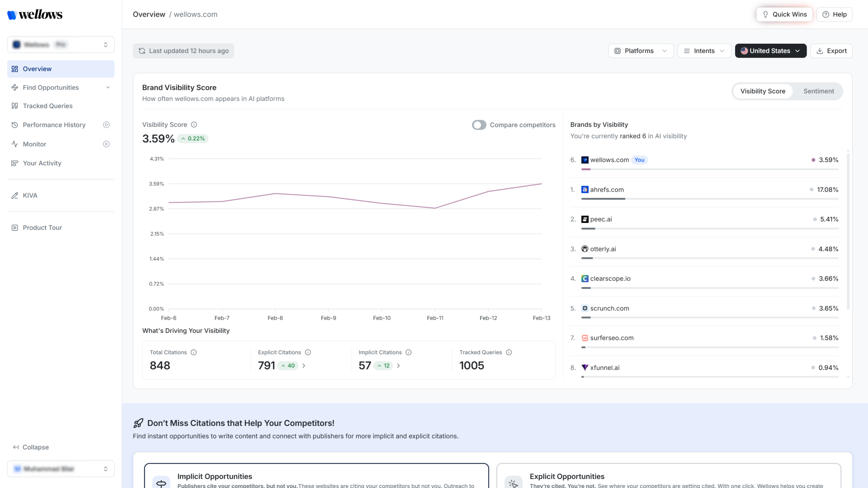Open the Overview section in sidebar
This screenshot has height=488, width=868.
coord(37,69)
